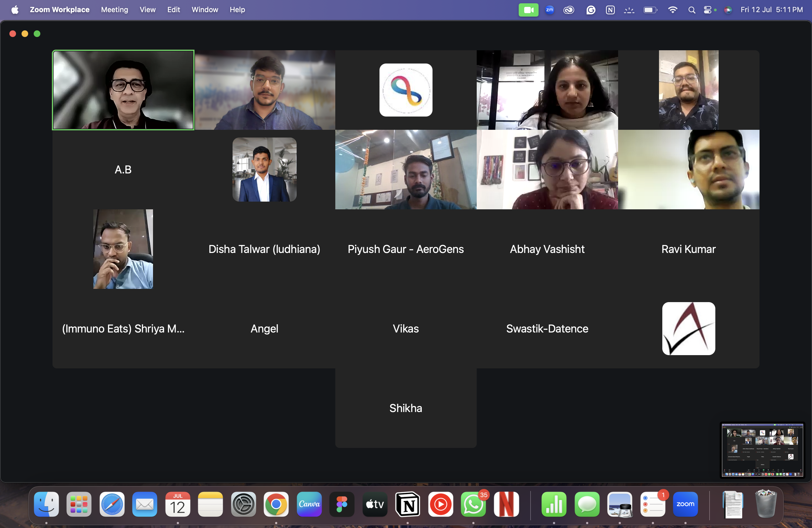Expand the Help menu
The height and width of the screenshot is (528, 812).
(237, 10)
